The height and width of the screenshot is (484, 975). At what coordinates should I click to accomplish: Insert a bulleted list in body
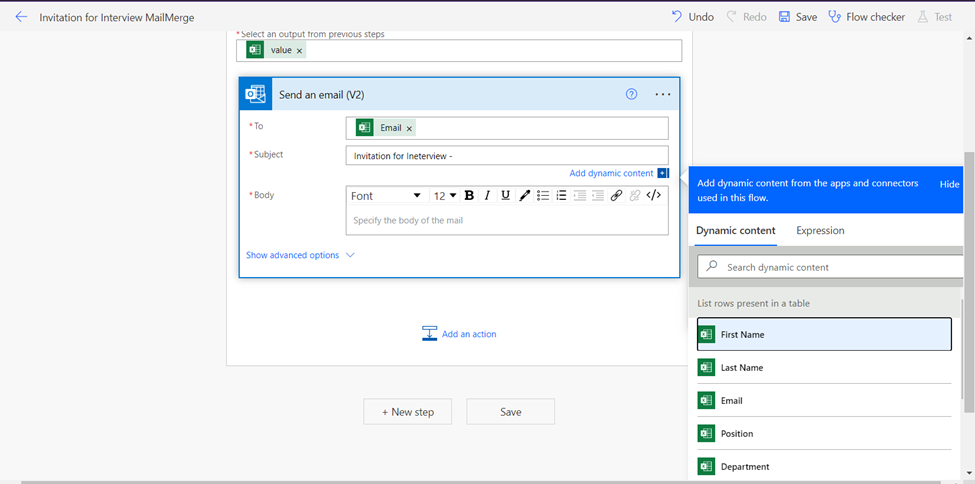[x=543, y=196]
